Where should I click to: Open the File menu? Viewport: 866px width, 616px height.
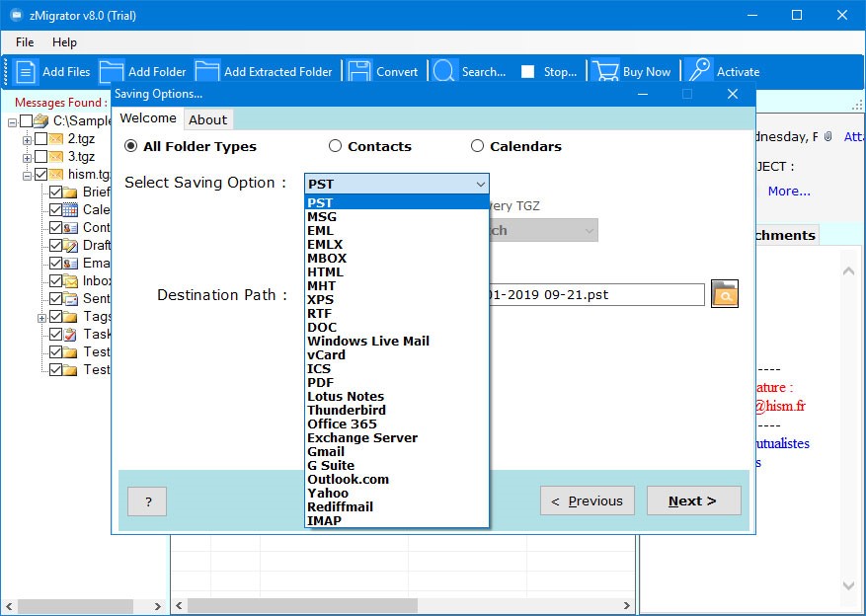tap(23, 42)
